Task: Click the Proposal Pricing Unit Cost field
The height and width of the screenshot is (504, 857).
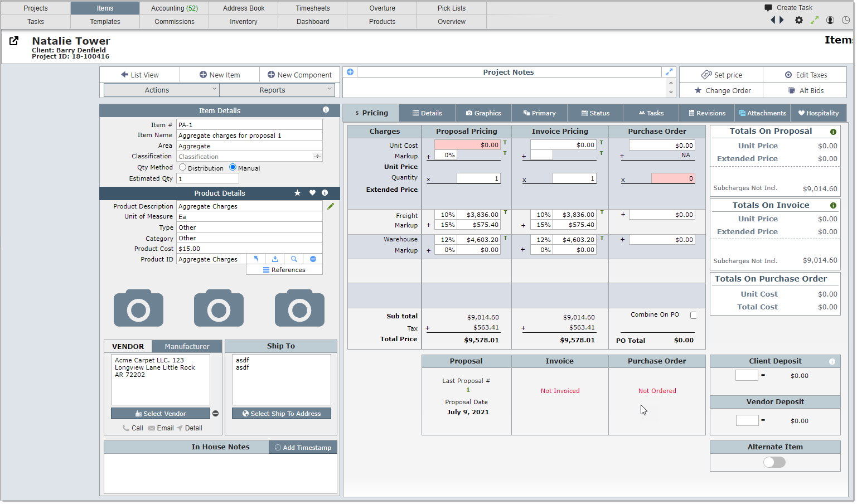Action: coord(467,145)
